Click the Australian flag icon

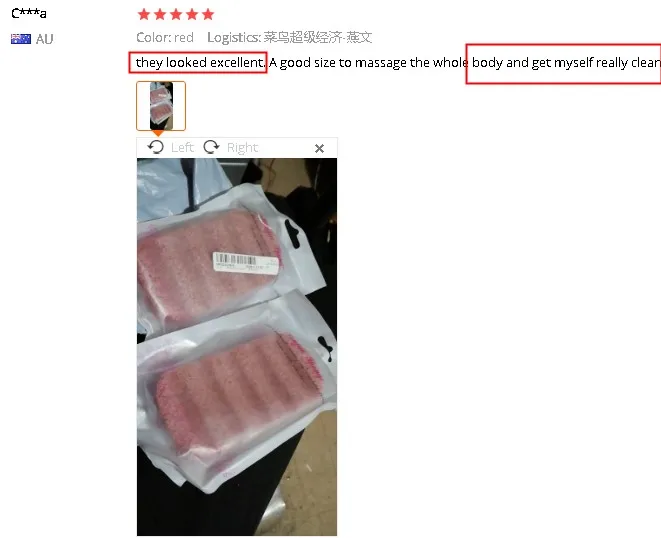[x=21, y=39]
